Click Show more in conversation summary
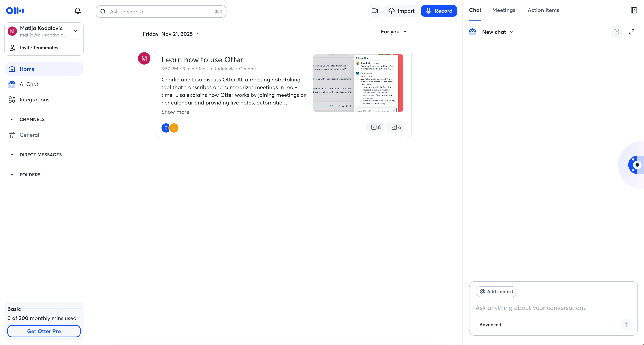This screenshot has width=644, height=345. [175, 112]
